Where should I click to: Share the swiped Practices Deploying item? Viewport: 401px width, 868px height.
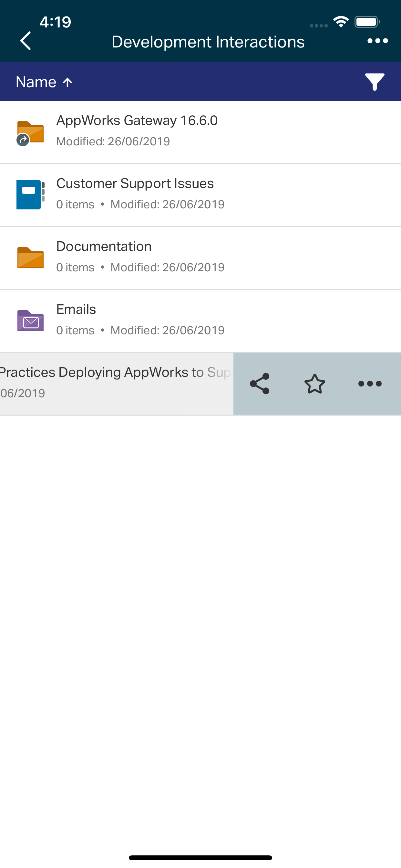pyautogui.click(x=260, y=383)
